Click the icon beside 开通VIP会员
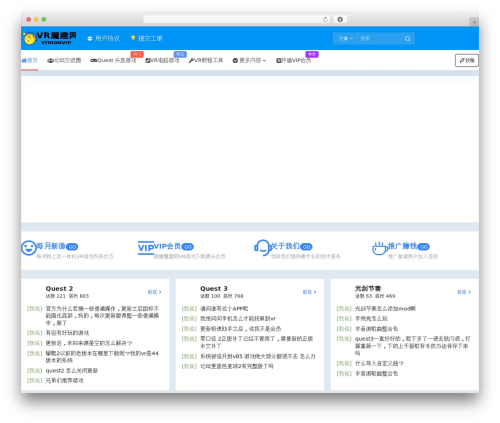The width and height of the screenshot is (500, 423). (279, 60)
